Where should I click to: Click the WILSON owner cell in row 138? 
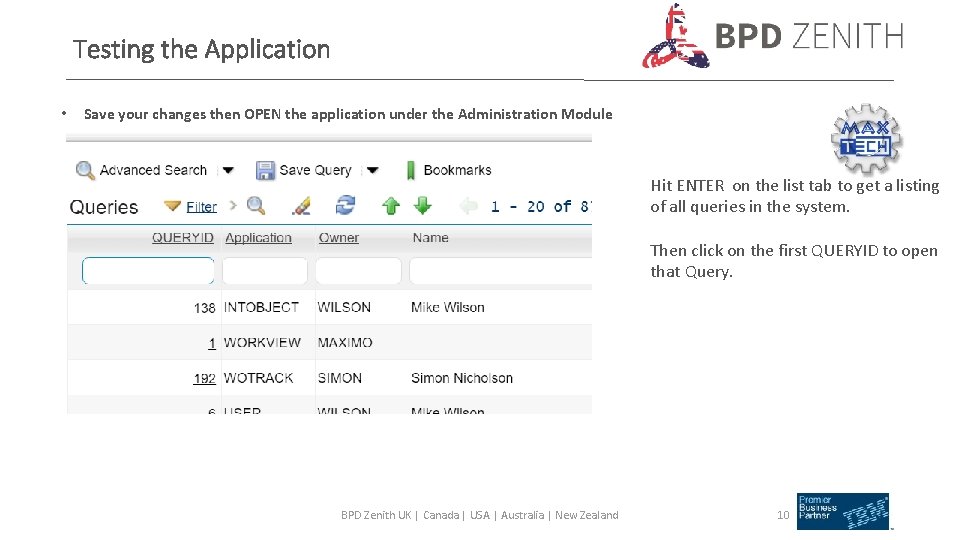pyautogui.click(x=344, y=307)
